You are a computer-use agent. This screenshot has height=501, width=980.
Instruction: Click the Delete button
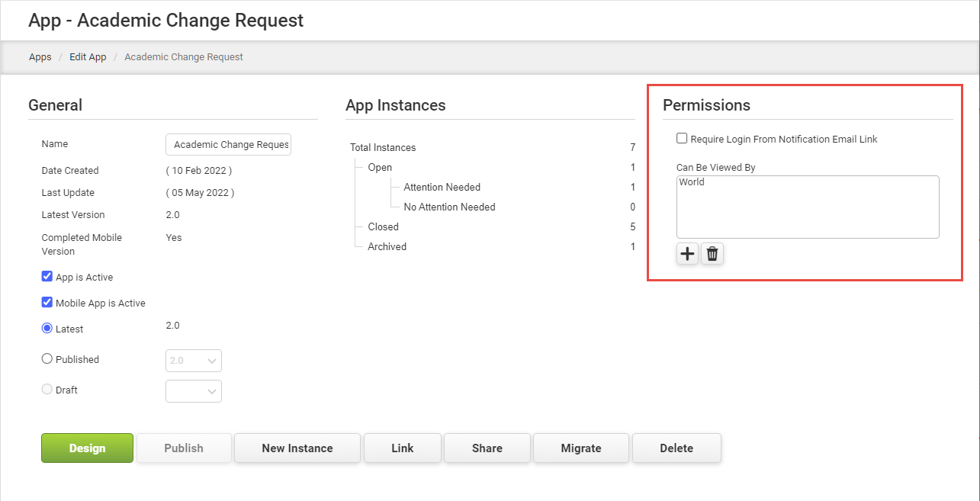[x=676, y=448]
